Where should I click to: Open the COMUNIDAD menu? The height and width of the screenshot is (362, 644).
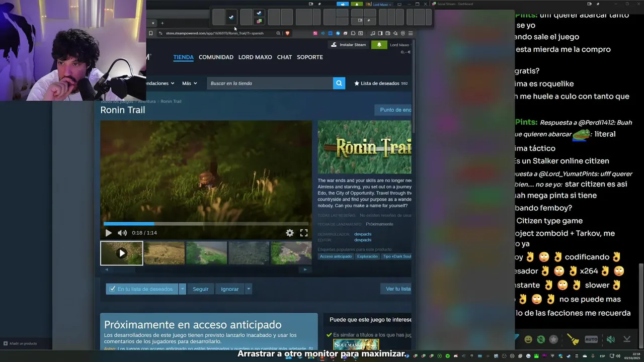point(216,57)
